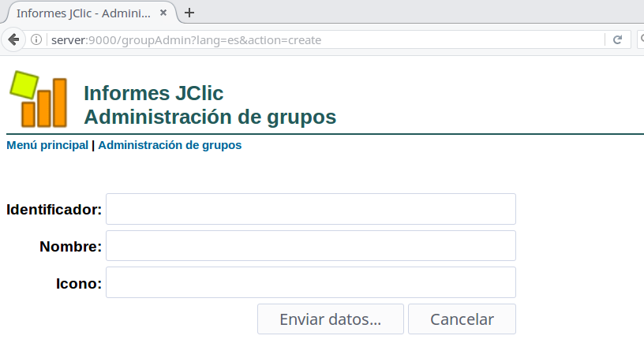Click the search box magnifier icon
The height and width of the screenshot is (358, 644).
[640, 39]
